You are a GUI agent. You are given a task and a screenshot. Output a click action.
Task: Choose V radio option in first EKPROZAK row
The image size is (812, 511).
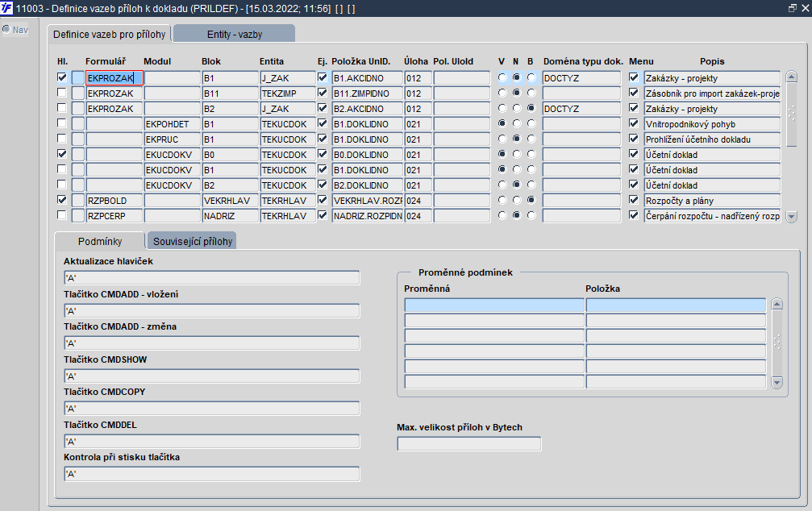pyautogui.click(x=502, y=77)
